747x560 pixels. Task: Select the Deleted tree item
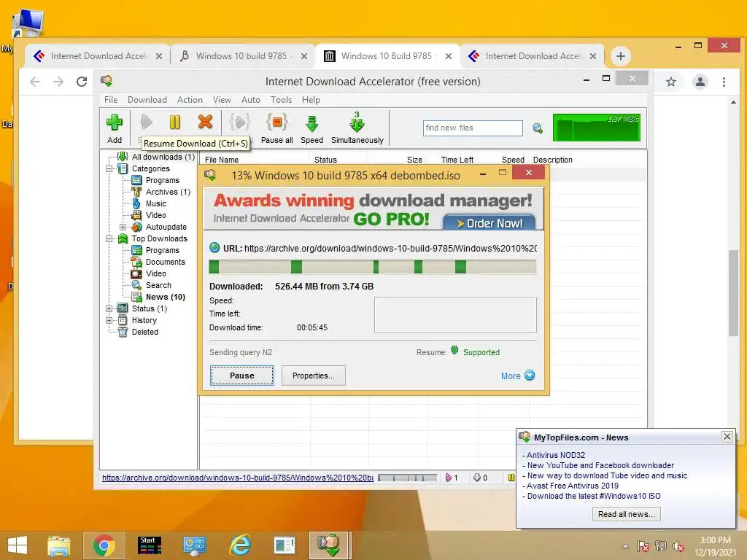(145, 332)
